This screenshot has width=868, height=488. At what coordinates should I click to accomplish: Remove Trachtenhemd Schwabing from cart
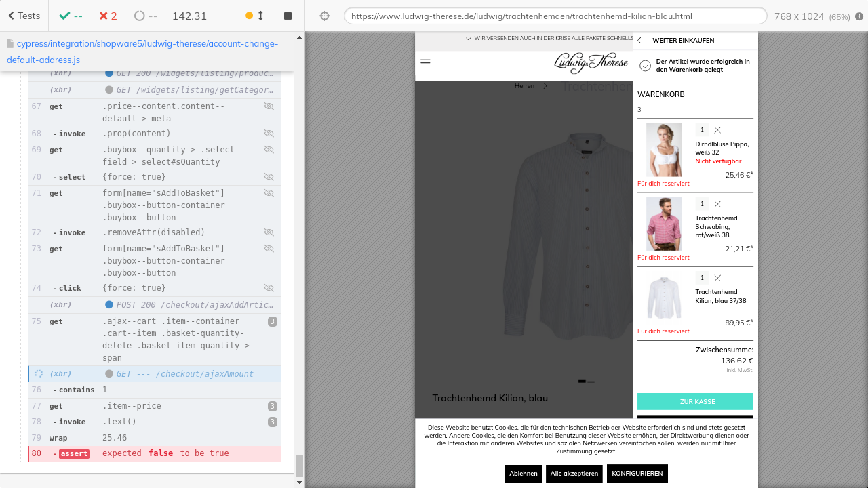717,204
